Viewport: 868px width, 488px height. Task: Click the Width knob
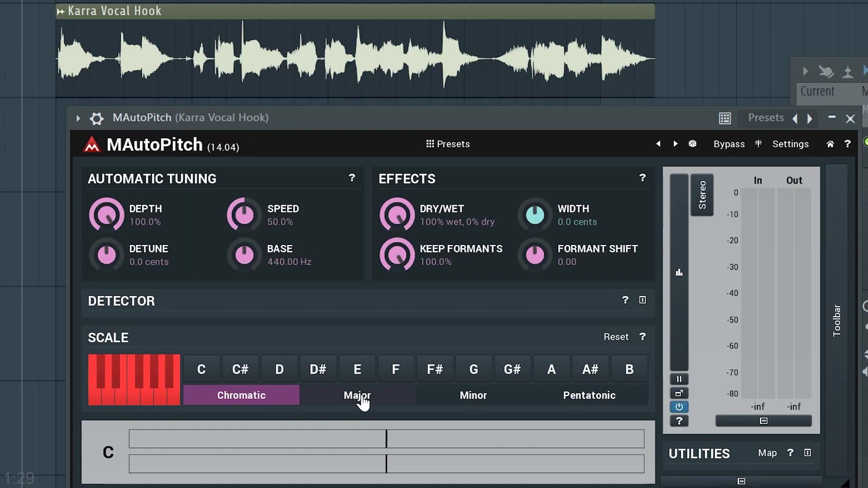click(535, 215)
